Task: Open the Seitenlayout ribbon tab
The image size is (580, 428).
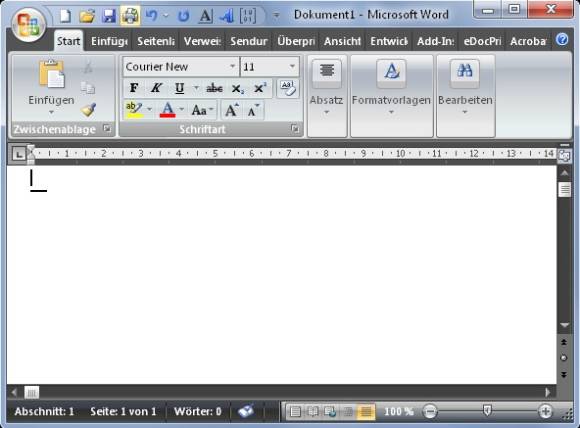Action: [x=156, y=41]
